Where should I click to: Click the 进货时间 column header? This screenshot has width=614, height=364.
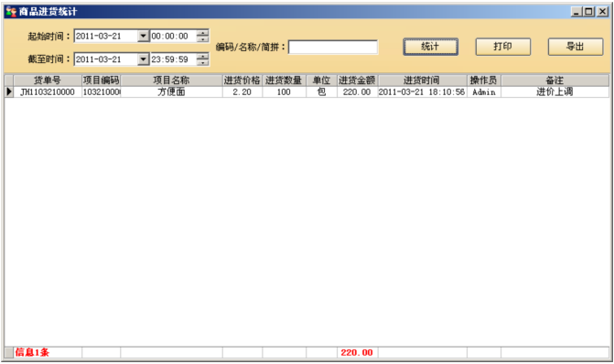423,80
